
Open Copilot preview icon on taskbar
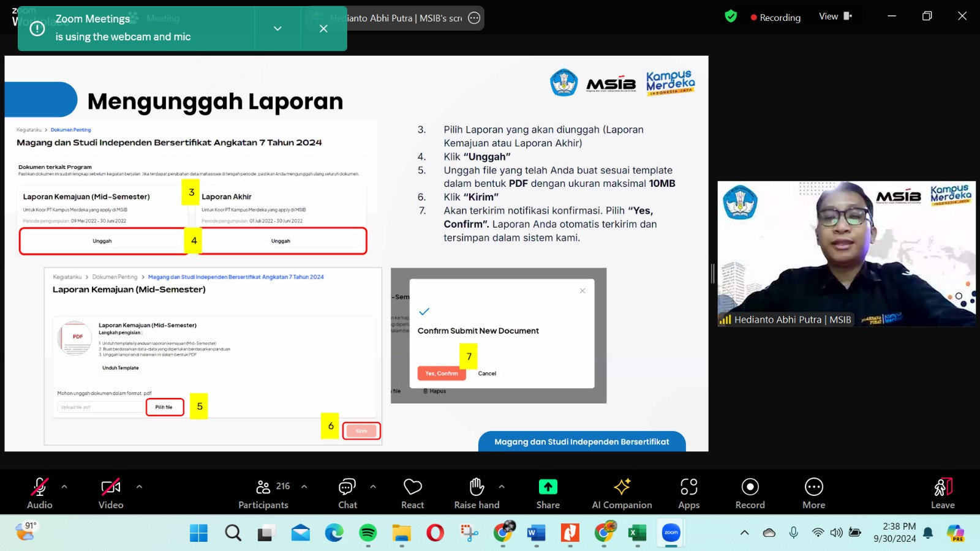(x=956, y=533)
